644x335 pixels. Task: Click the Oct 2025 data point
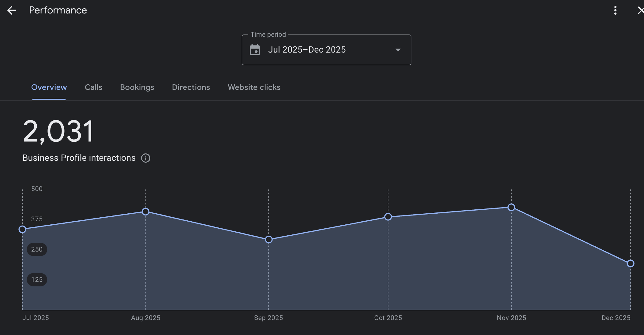click(388, 217)
